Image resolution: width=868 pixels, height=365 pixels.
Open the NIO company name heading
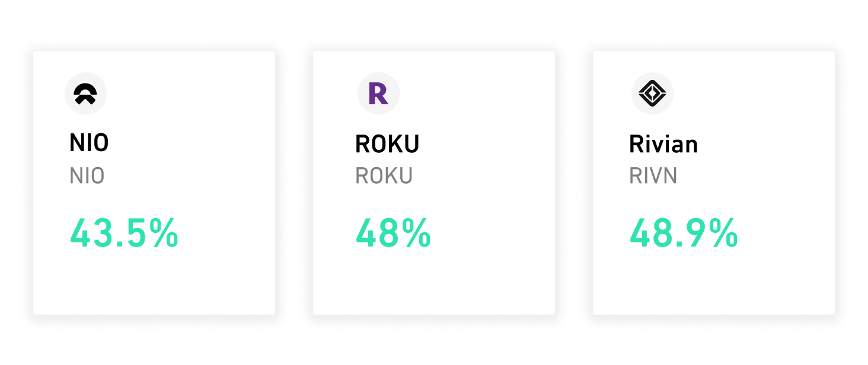tap(89, 143)
